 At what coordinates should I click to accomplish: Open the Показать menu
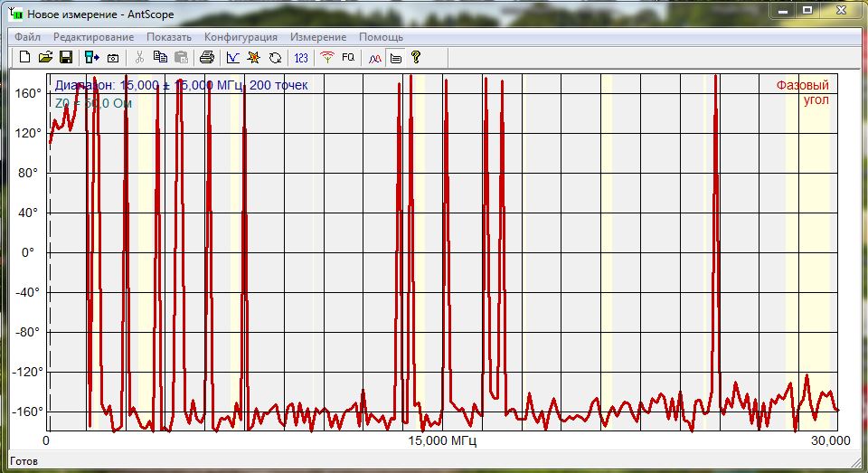[169, 37]
